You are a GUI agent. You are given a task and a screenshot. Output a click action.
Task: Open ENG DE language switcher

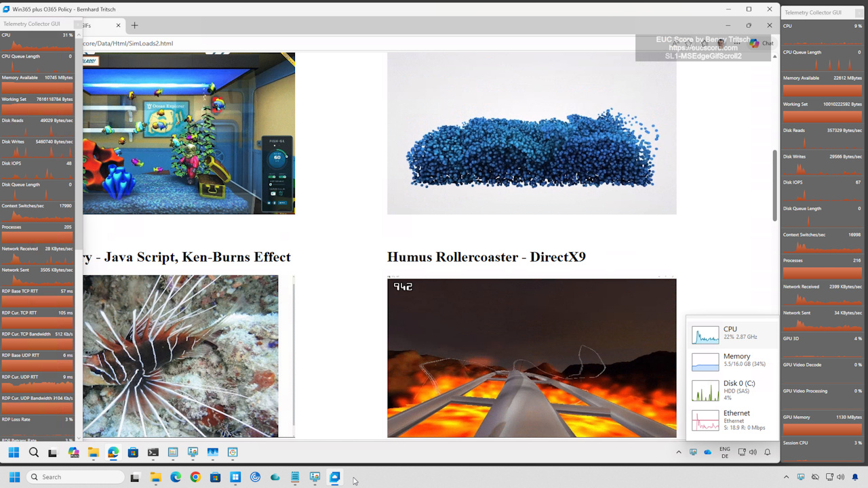tap(724, 452)
